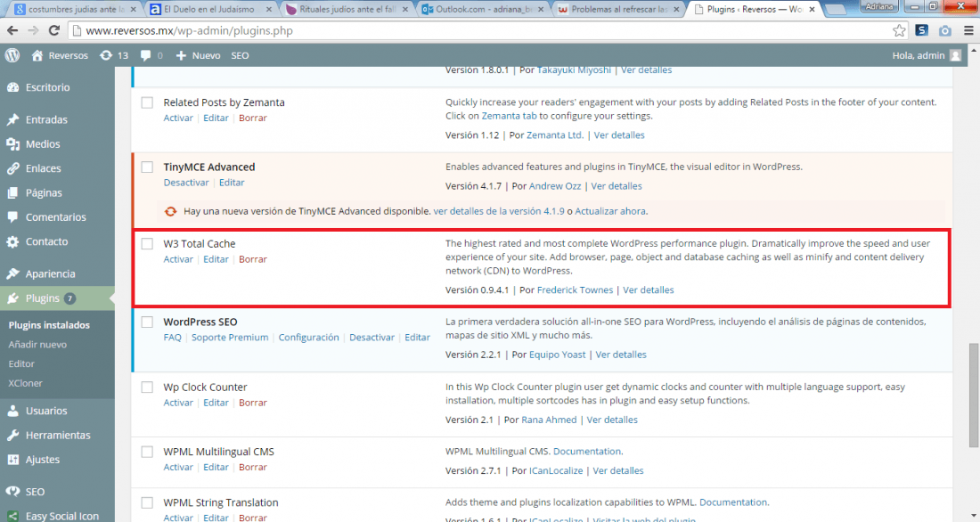Switch to El Duelo en el Judaismo tab
Viewport: 980px width, 522px height.
(x=208, y=10)
